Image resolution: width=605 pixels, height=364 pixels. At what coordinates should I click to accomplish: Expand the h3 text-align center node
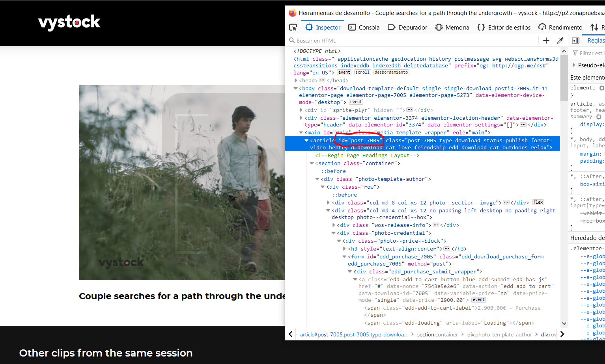tap(345, 249)
